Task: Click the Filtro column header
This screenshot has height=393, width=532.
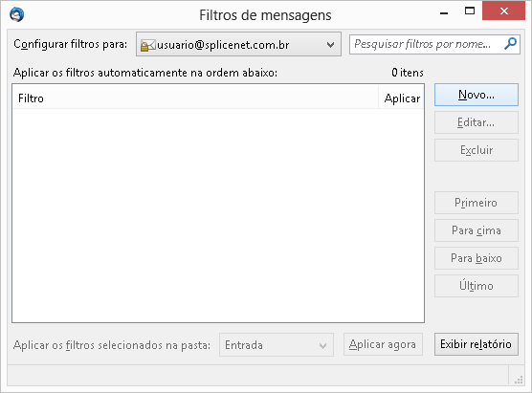Action: (195, 98)
